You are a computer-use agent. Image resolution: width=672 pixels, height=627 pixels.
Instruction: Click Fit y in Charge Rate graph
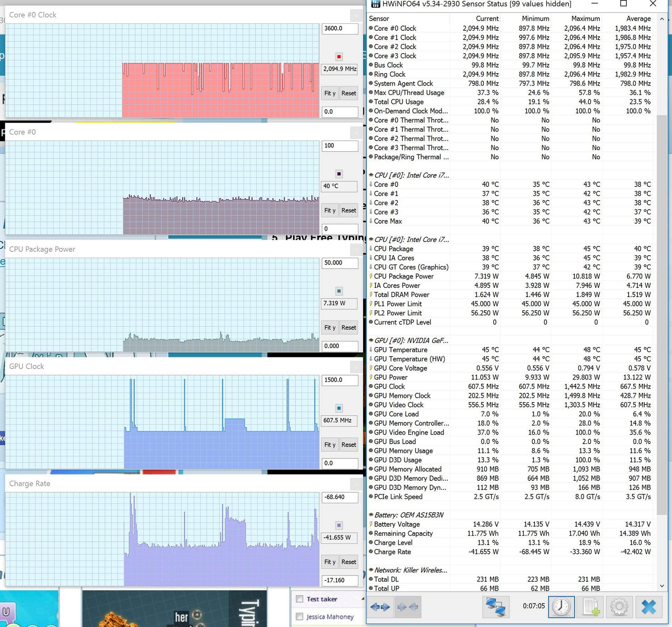pos(330,562)
